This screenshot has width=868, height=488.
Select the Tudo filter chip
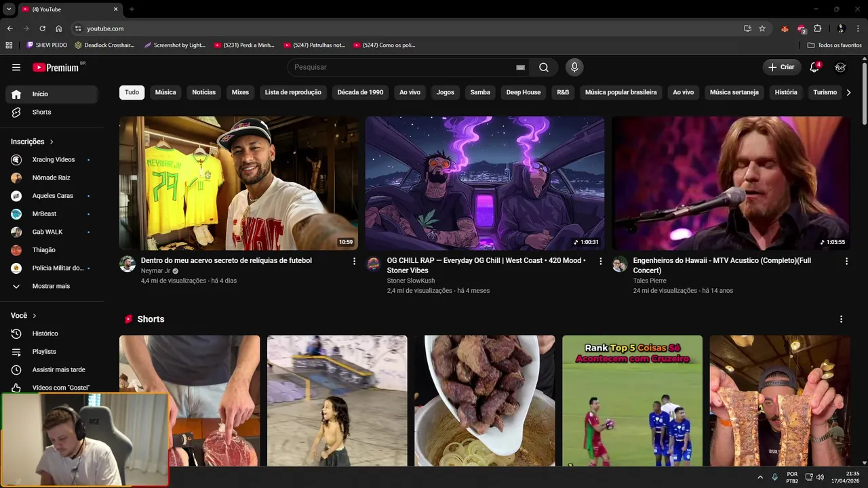pyautogui.click(x=132, y=92)
